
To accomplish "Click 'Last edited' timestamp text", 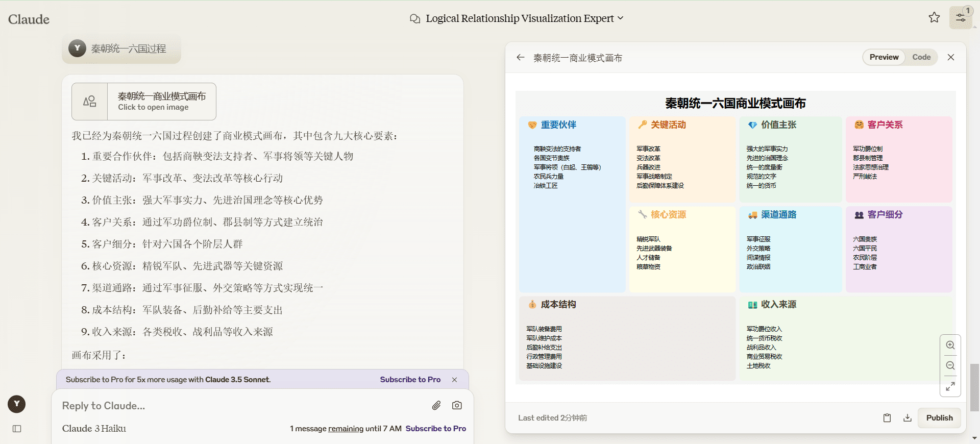I will (552, 417).
